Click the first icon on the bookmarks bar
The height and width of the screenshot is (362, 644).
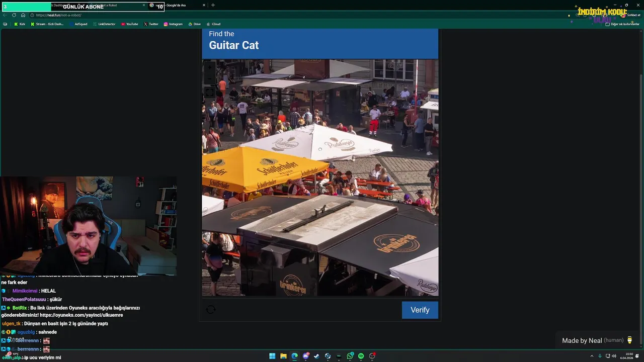[x=5, y=24]
